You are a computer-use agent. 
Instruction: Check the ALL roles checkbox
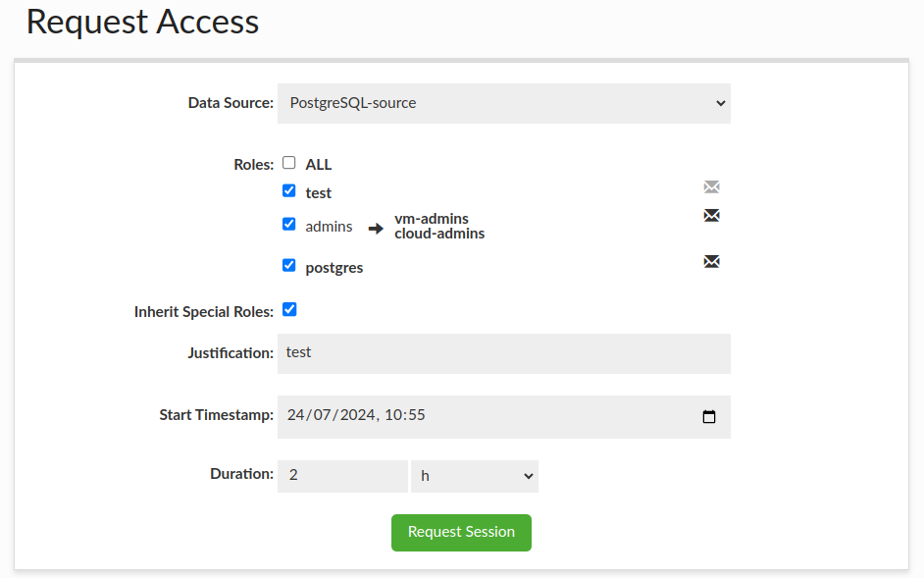289,163
